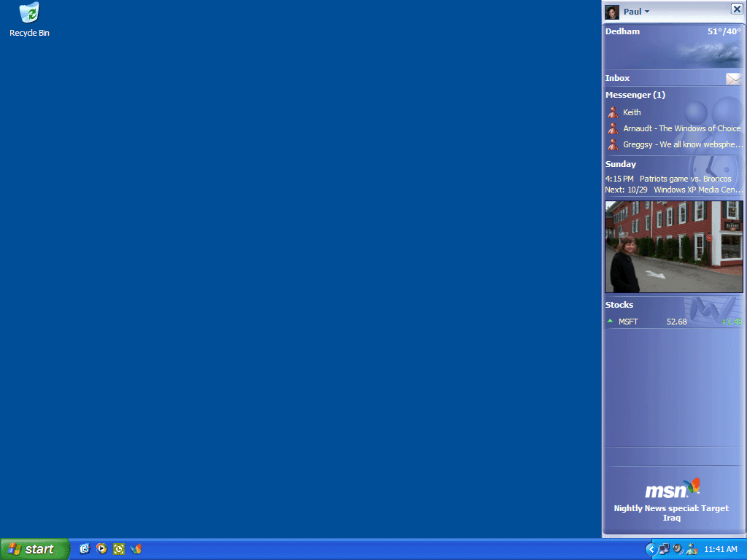747x560 pixels.
Task: Open Dedham weather forecast panel
Action: pos(673,45)
